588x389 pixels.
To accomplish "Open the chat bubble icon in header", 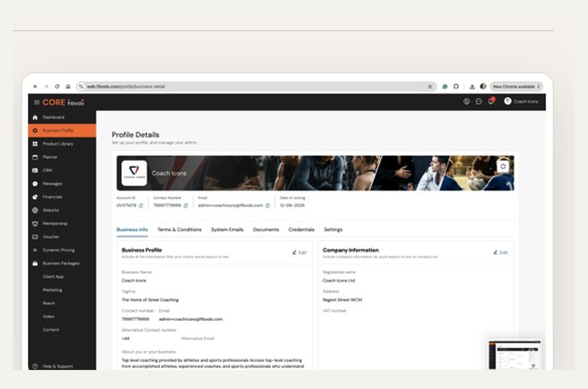I will tap(479, 102).
